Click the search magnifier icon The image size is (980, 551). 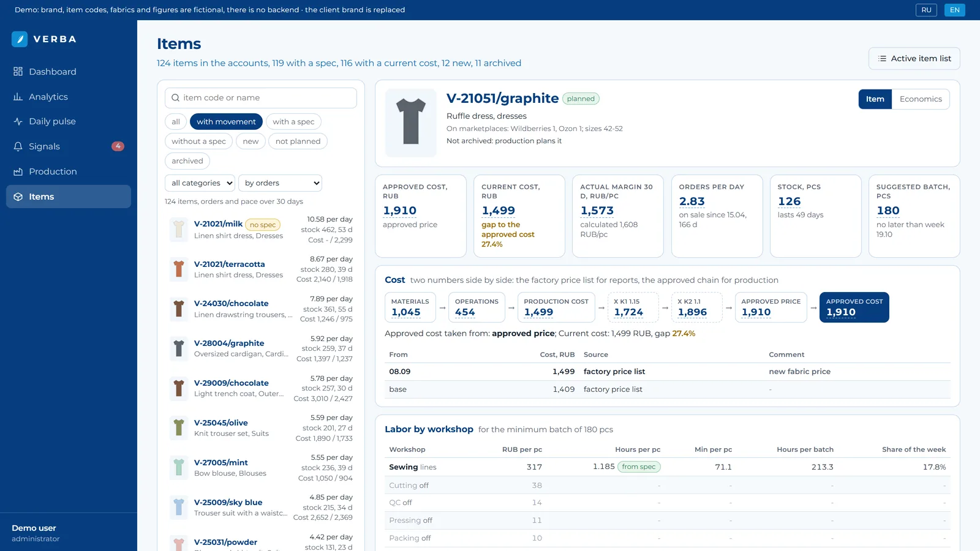[x=176, y=98]
